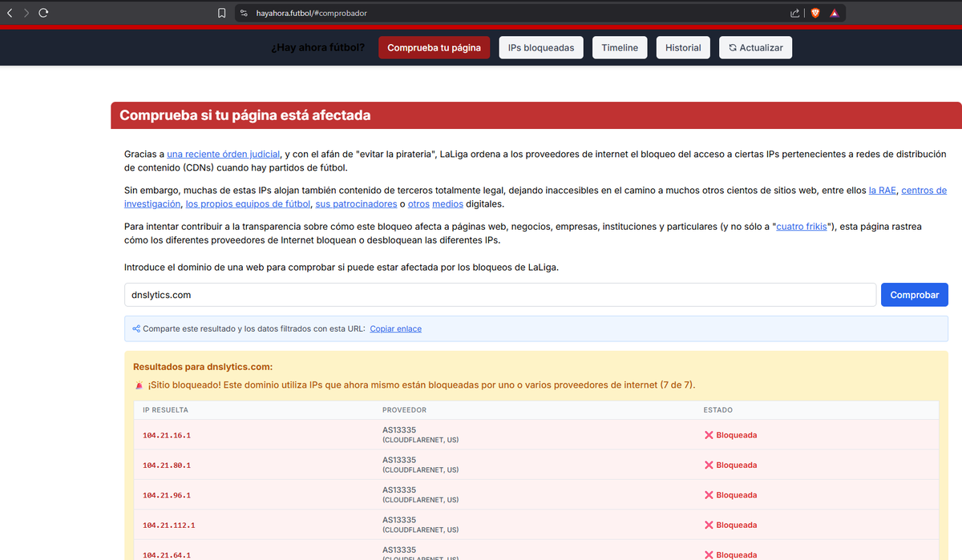Go back with the browser back arrow
The height and width of the screenshot is (560, 962).
(10, 13)
